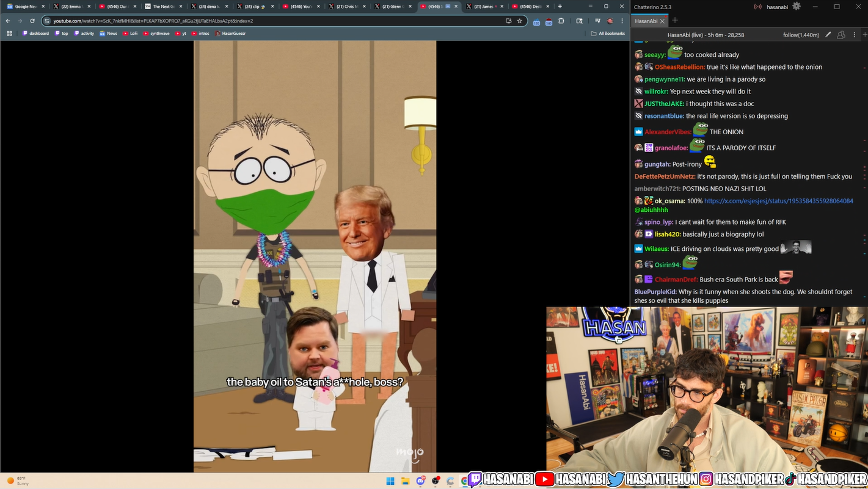The width and height of the screenshot is (868, 489).
Task: Open the Chrome apps grid in bookmarks bar
Action: click(9, 34)
